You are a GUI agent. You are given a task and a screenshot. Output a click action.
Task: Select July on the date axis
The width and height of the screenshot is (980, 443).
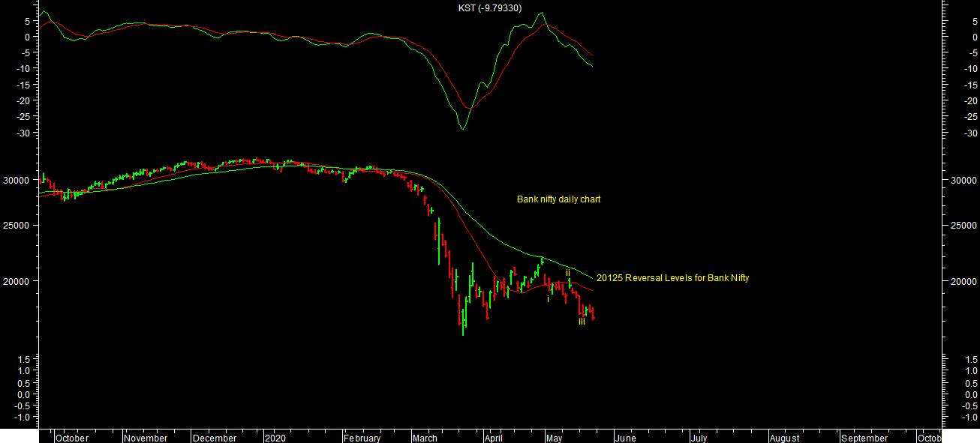pyautogui.click(x=699, y=438)
